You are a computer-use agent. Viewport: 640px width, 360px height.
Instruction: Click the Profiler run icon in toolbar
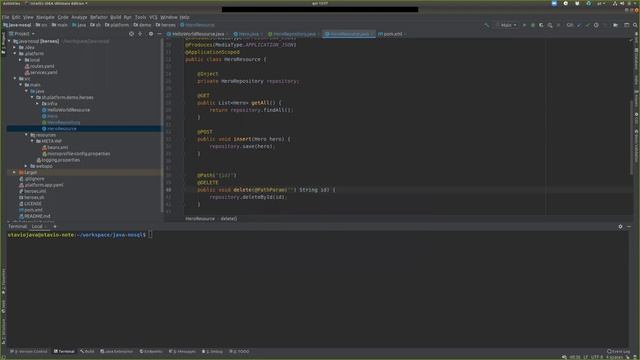click(x=550, y=25)
